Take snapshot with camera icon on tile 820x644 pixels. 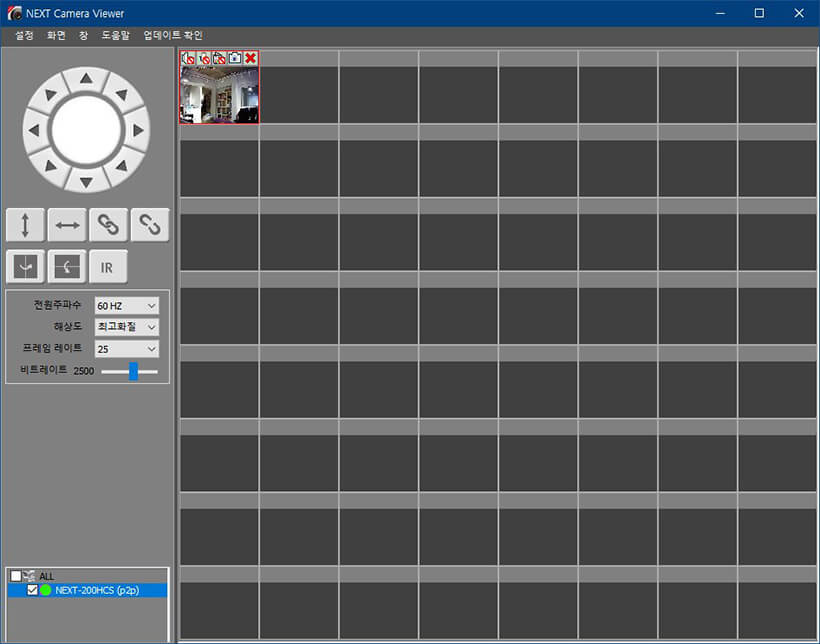(235, 58)
